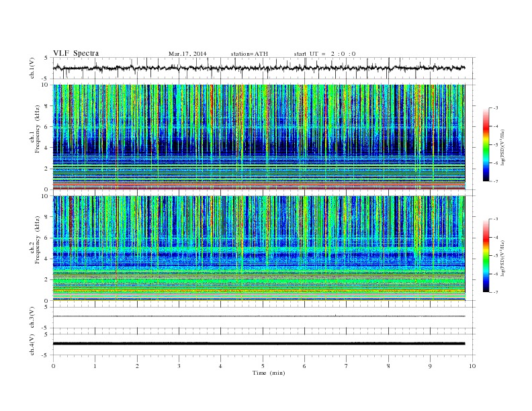The image size is (532, 411).
Task: Click the log(PSD) label beside ch.2 colorbar
Action: [x=502, y=258]
